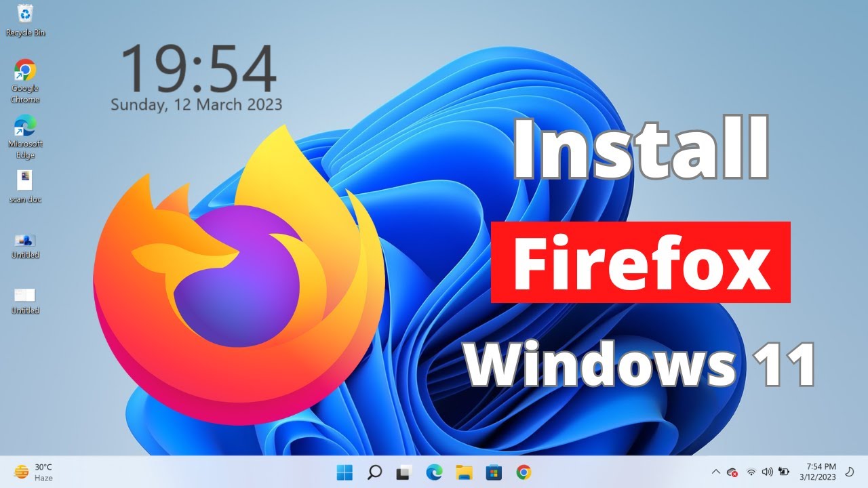Image resolution: width=868 pixels, height=488 pixels.
Task: Expand the hidden system tray icons chevron
Action: 715,472
